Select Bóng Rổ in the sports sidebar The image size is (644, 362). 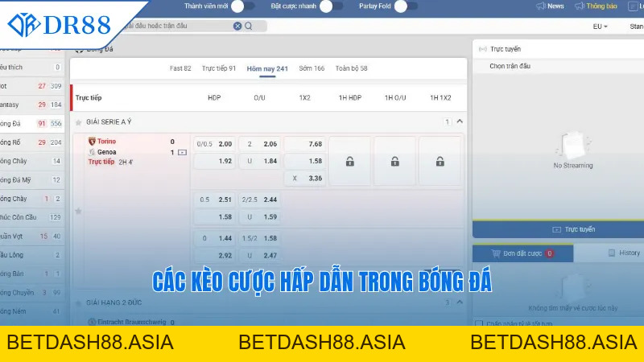(32, 142)
